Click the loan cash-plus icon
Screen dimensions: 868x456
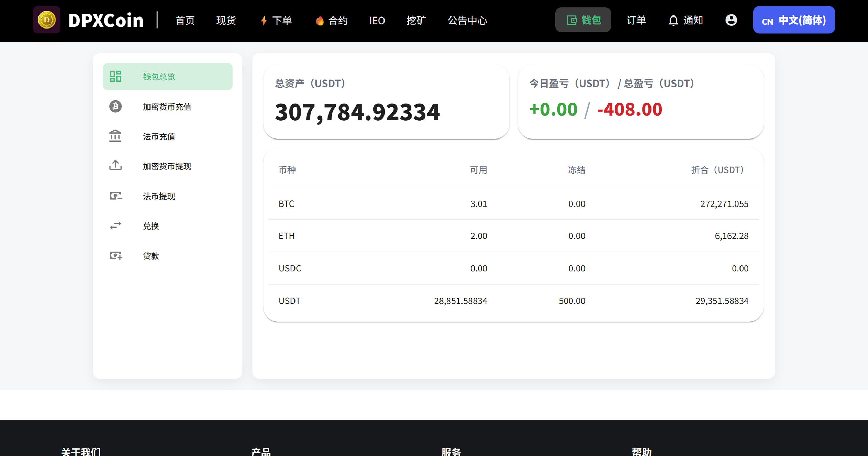pos(115,256)
